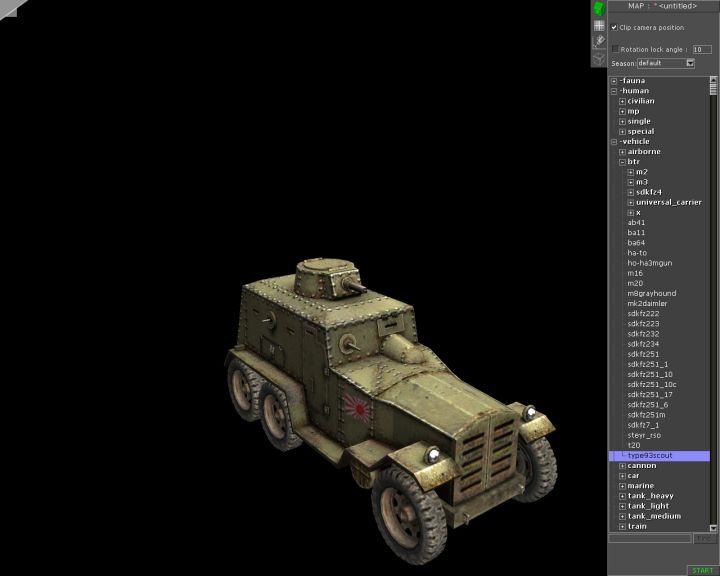Expand the tank_heavy folder
This screenshot has width=720, height=576.
coord(622,496)
